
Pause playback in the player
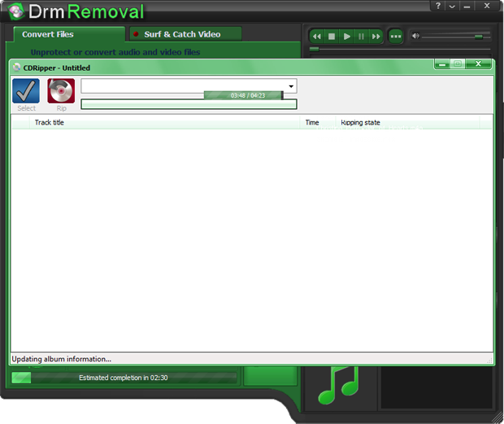(x=361, y=37)
